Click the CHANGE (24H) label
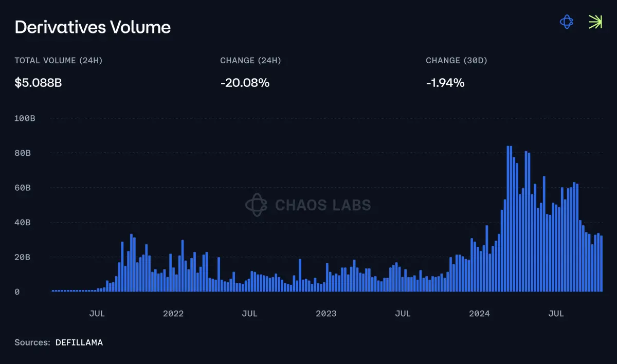The width and height of the screenshot is (617, 364). (x=250, y=61)
